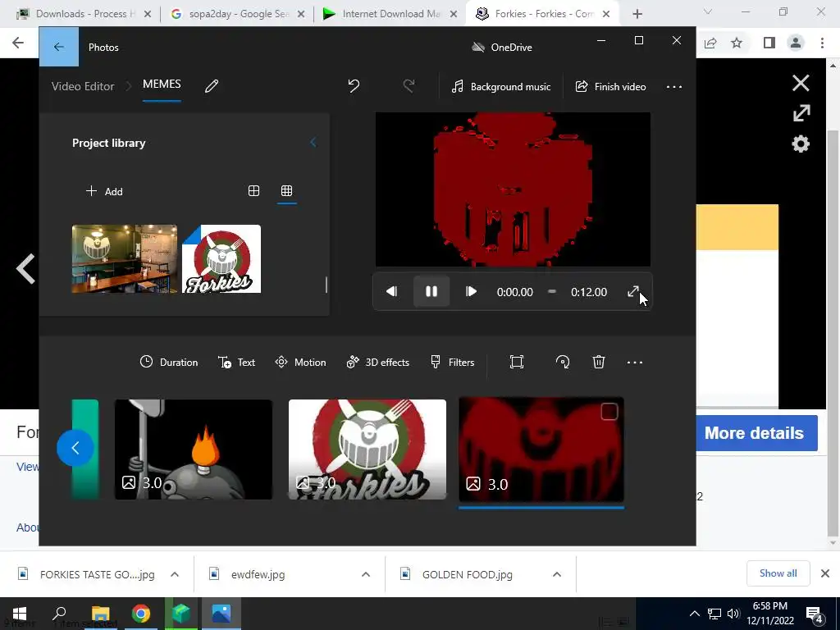Redo the last edit
This screenshot has width=840, height=630.
click(409, 85)
